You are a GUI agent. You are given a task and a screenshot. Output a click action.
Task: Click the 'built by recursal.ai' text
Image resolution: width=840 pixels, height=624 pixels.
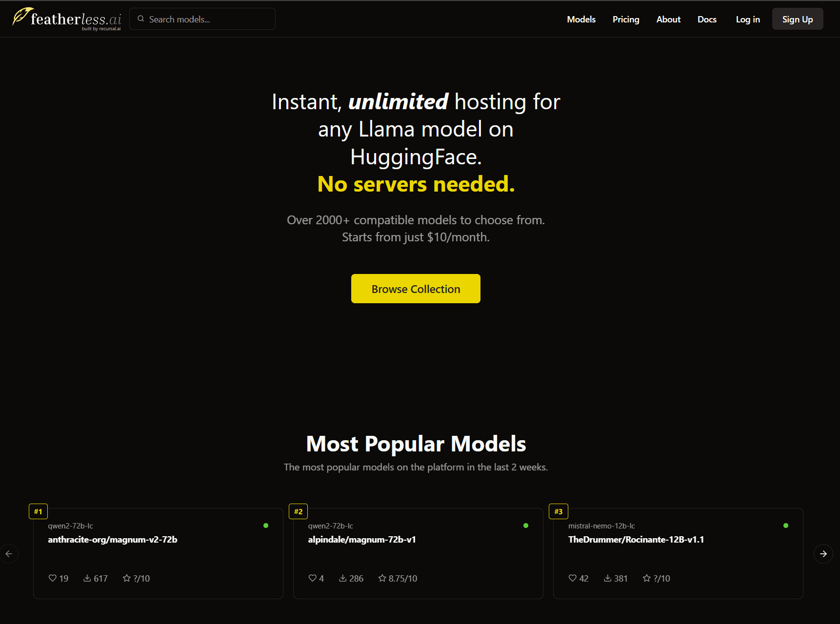[101, 29]
